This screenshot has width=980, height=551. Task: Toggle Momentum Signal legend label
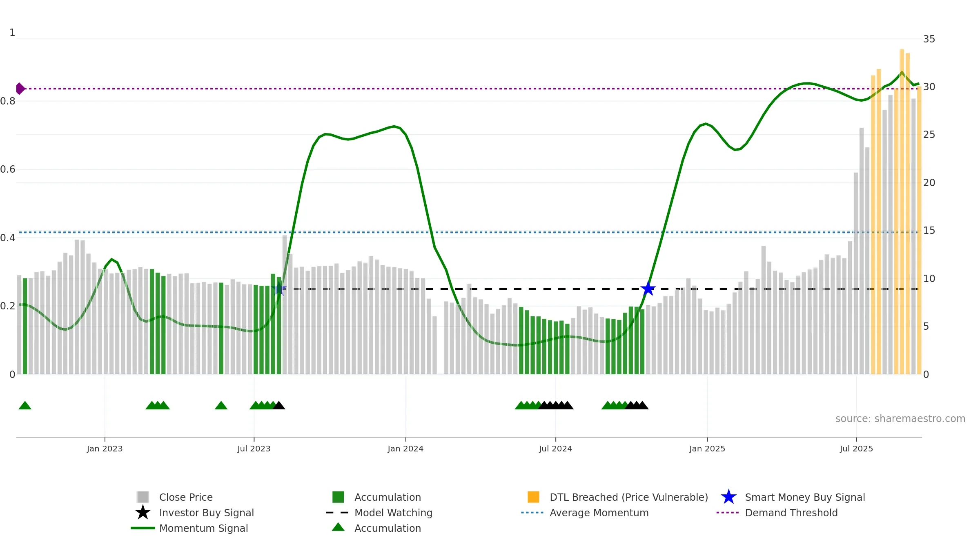pyautogui.click(x=203, y=528)
